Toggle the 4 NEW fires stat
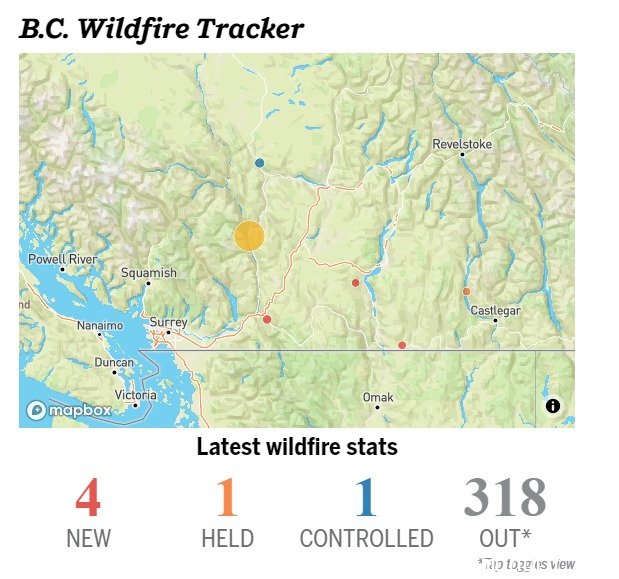 point(88,512)
